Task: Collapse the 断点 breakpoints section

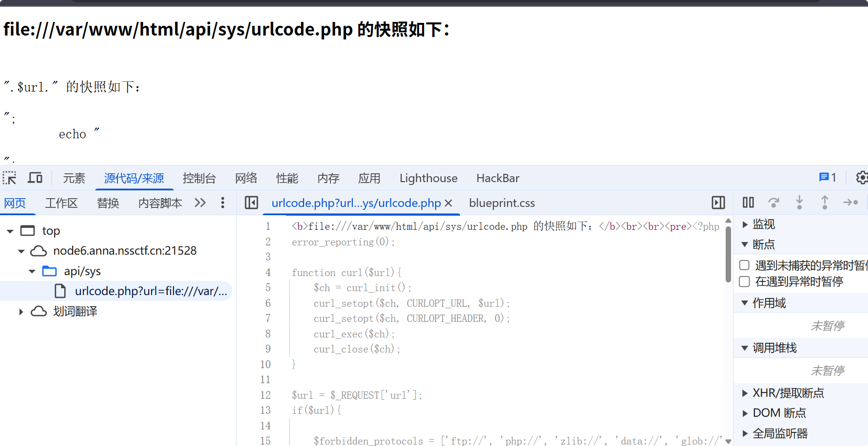Action: tap(745, 244)
